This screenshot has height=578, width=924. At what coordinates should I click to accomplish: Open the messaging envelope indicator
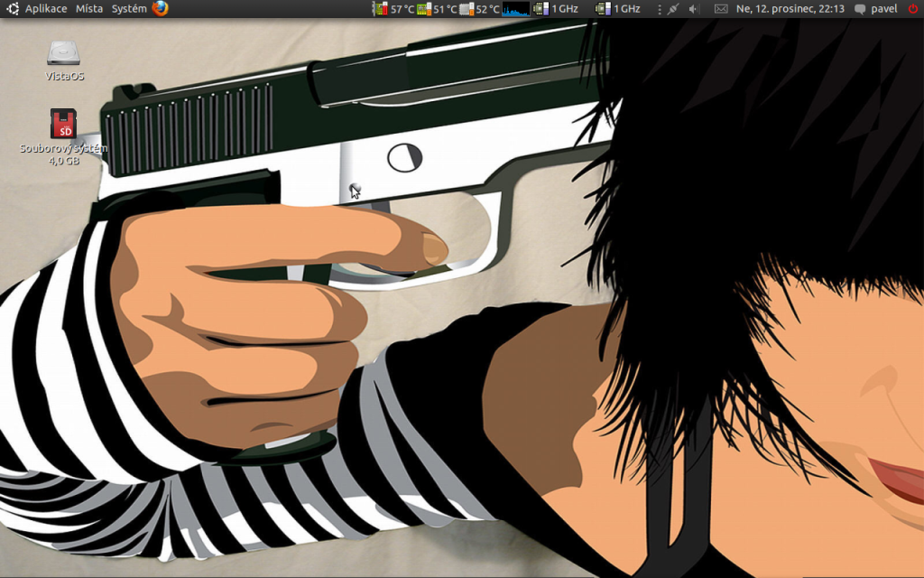(x=721, y=9)
